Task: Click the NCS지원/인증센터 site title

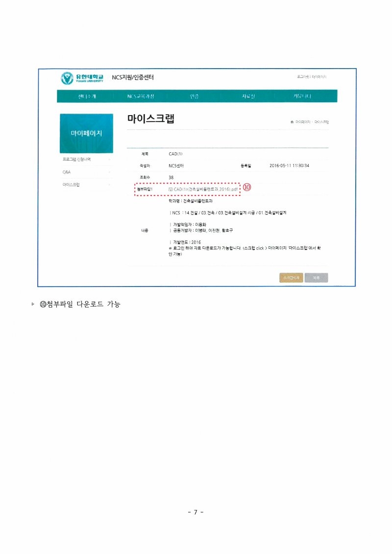Action: [133, 77]
